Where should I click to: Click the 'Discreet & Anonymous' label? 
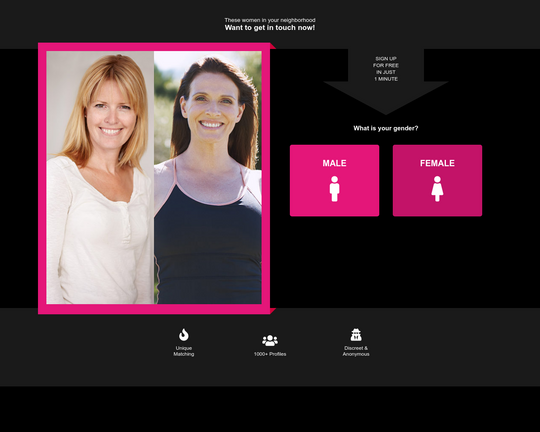(x=356, y=351)
